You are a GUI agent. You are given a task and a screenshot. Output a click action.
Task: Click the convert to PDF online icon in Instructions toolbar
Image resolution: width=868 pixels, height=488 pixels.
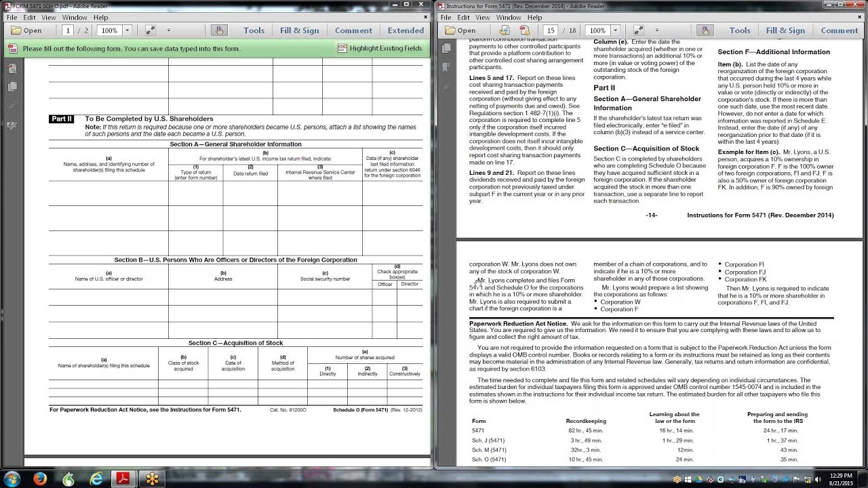point(504,30)
